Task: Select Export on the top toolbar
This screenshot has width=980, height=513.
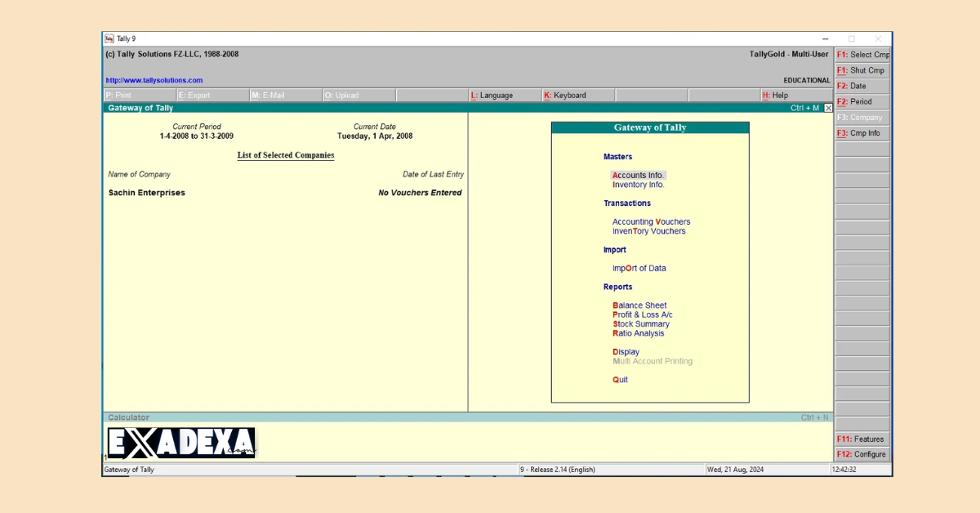Action: click(x=196, y=95)
